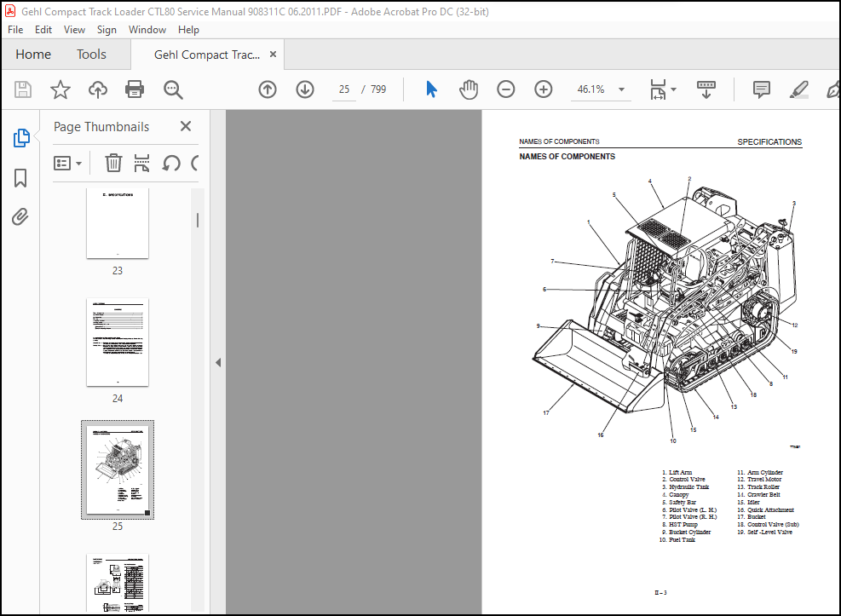Open the Edit menu

pos(43,30)
